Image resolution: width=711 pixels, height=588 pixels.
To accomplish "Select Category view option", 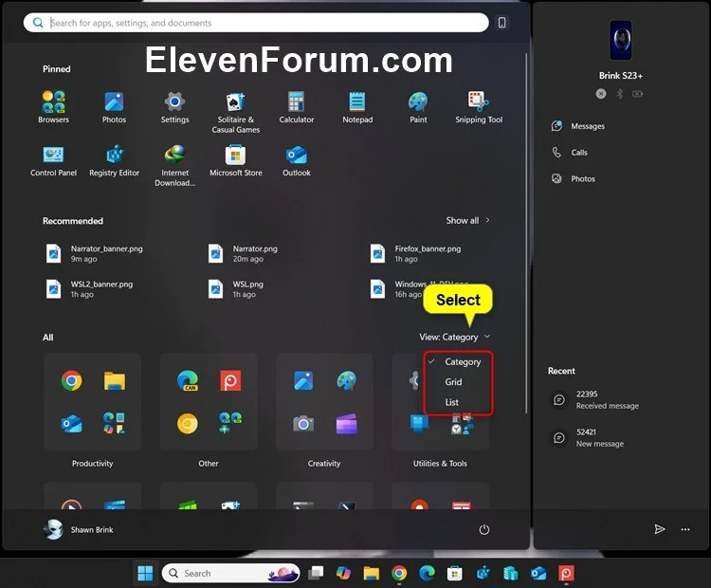I will [x=459, y=361].
